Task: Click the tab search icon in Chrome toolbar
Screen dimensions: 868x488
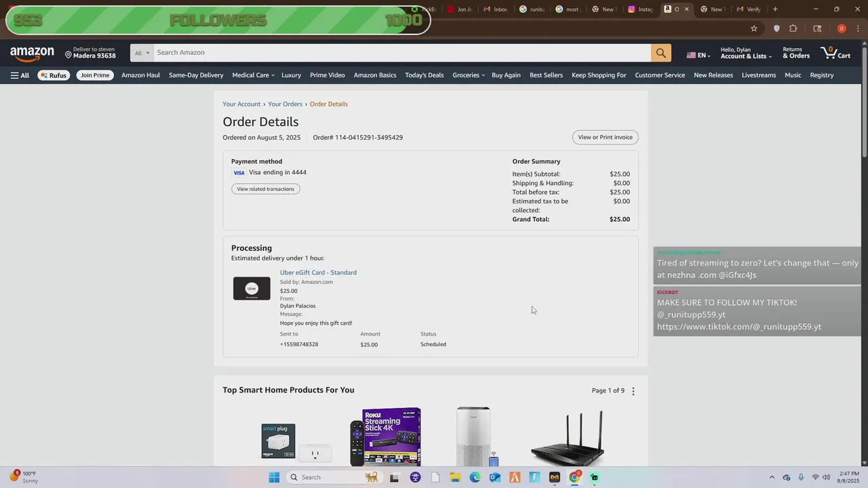Action: [x=817, y=28]
